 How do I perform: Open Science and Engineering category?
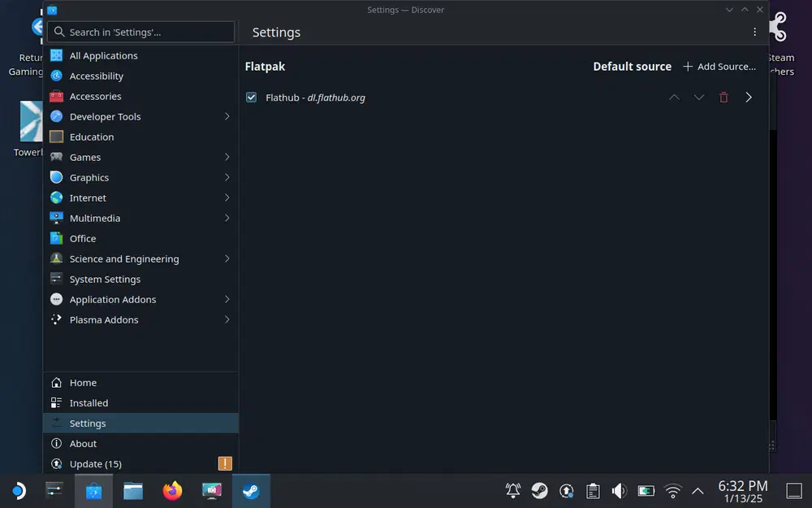pos(140,258)
